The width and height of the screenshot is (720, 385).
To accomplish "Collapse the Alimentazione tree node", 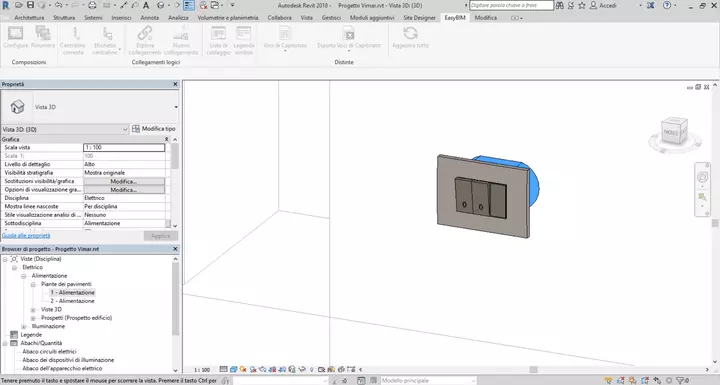I will [x=24, y=276].
